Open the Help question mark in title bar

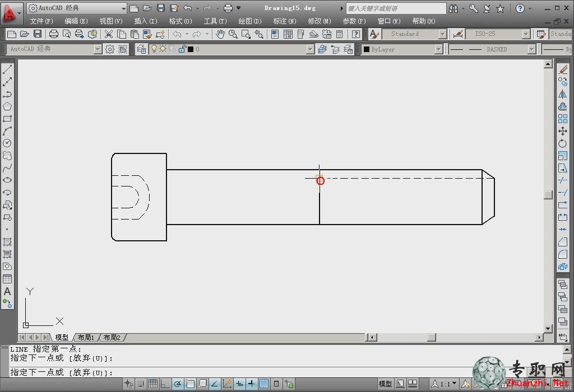(x=520, y=8)
